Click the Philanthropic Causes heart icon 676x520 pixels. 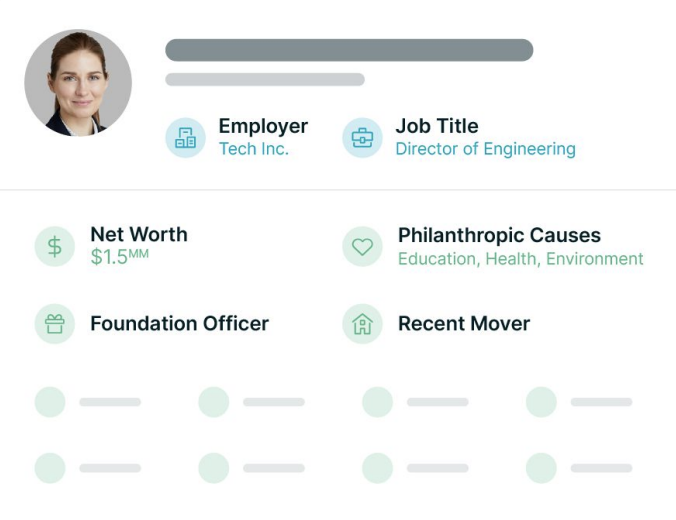(362, 246)
